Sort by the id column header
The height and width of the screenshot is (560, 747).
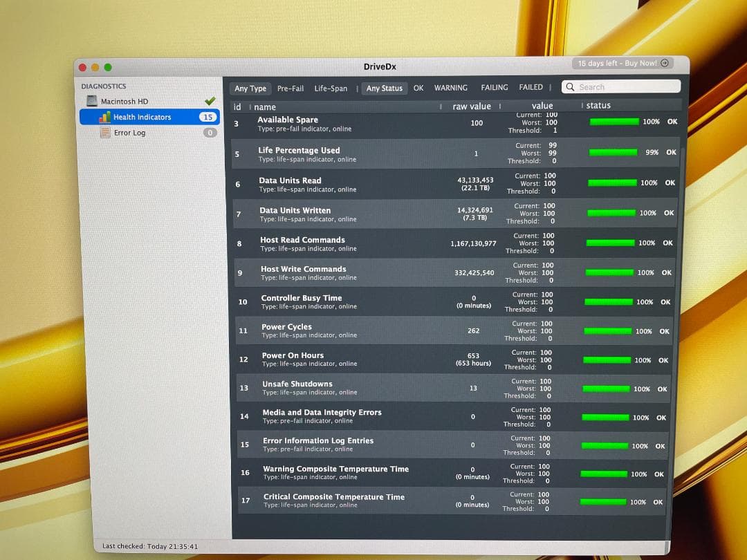click(x=237, y=107)
